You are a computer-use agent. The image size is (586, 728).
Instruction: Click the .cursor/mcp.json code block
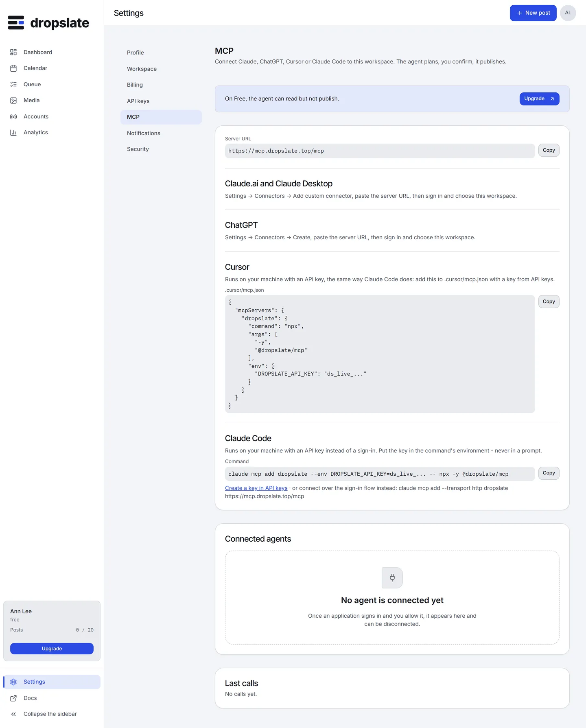point(380,354)
